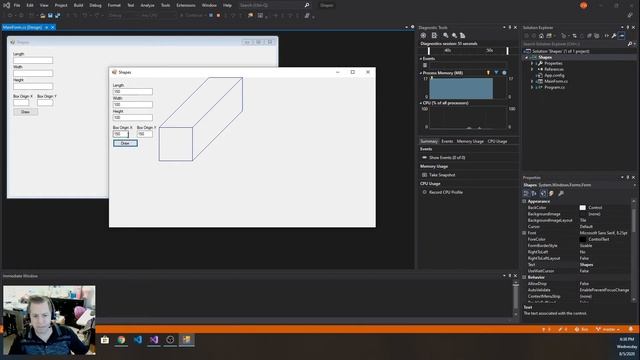Open the Events tab in Diagnostic Tools
This screenshot has width=640, height=360.
pos(447,141)
